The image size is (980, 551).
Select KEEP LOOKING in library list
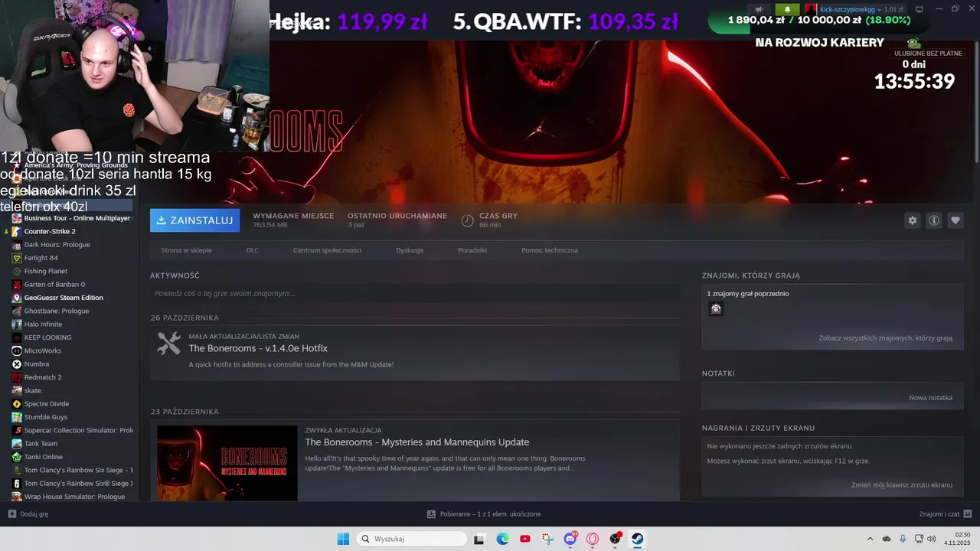point(47,337)
